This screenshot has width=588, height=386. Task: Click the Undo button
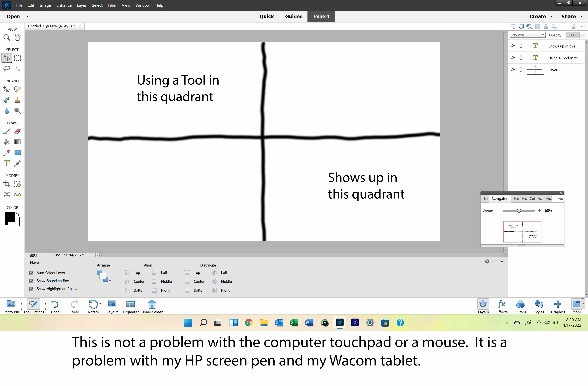[55, 307]
